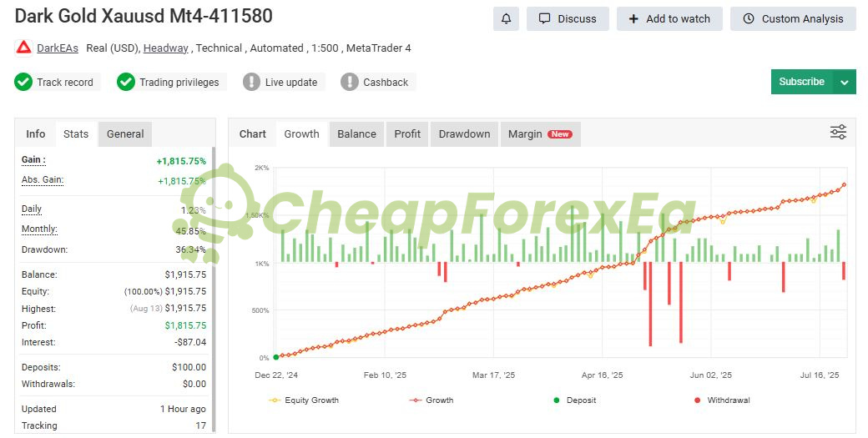Toggle Deposit legend series
The image size is (868, 438).
click(x=574, y=400)
